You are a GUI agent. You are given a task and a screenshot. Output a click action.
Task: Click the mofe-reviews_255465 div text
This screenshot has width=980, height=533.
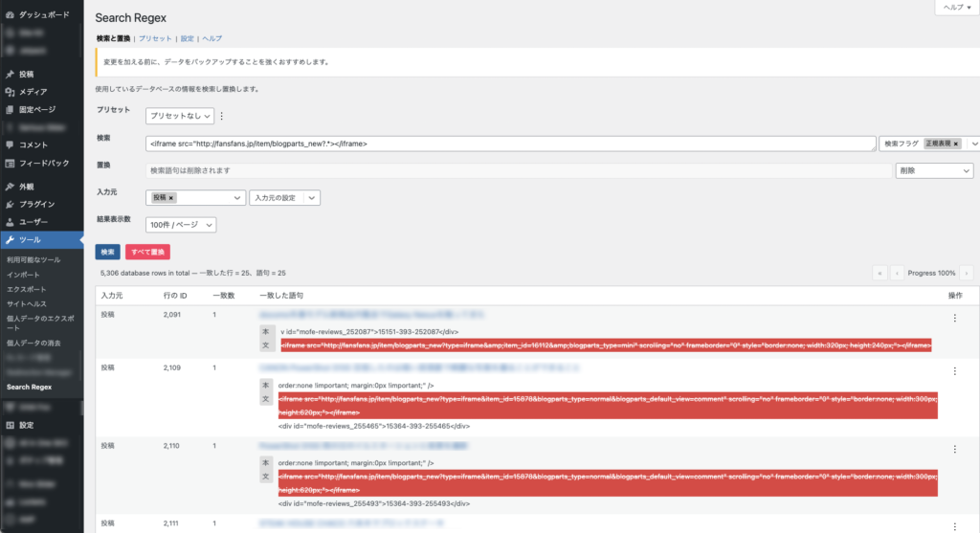point(374,426)
